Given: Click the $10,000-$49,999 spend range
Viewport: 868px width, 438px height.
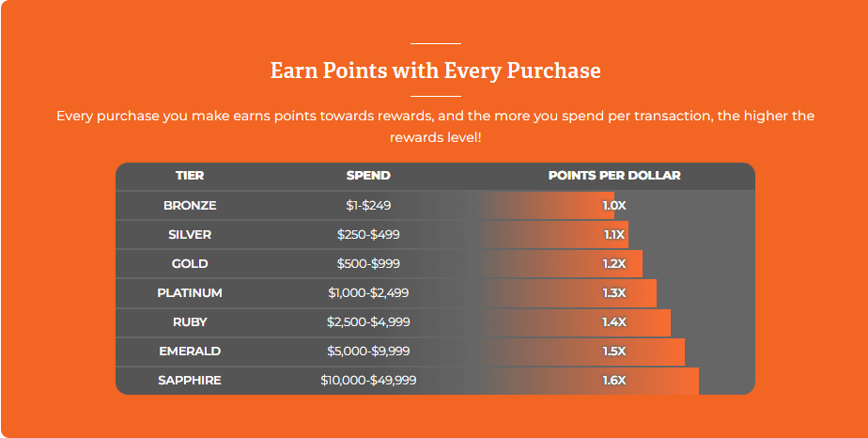Looking at the screenshot, I should coord(368,381).
